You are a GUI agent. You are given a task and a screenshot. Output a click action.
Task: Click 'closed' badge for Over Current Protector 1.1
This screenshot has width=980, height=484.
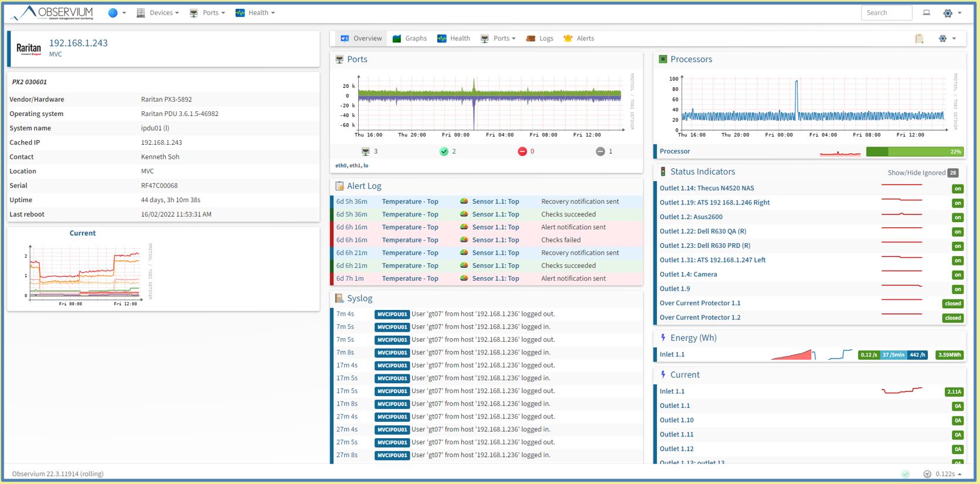click(x=952, y=304)
